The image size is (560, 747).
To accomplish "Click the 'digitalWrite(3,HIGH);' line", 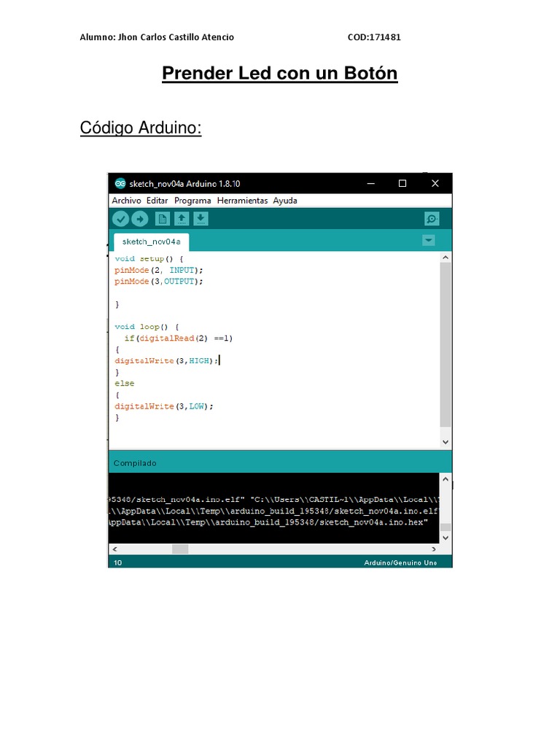I will tap(166, 361).
